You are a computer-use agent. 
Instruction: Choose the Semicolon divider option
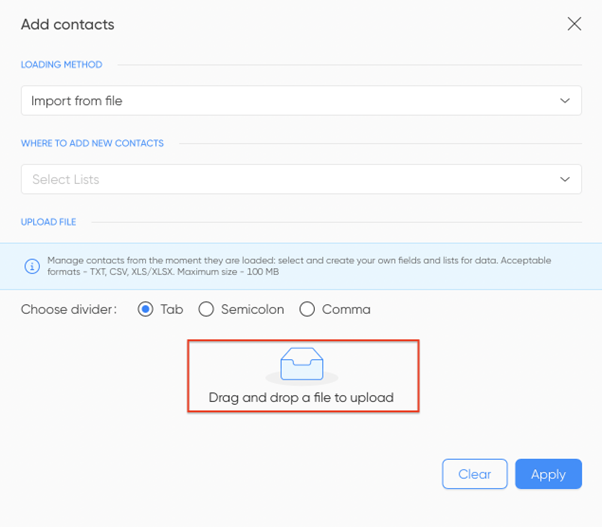(x=206, y=309)
